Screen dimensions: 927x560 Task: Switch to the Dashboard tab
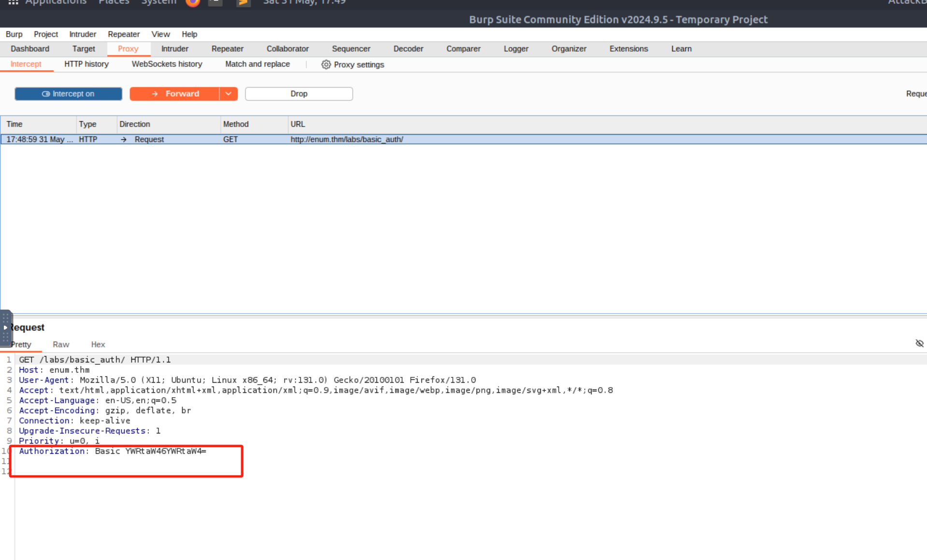tap(30, 49)
